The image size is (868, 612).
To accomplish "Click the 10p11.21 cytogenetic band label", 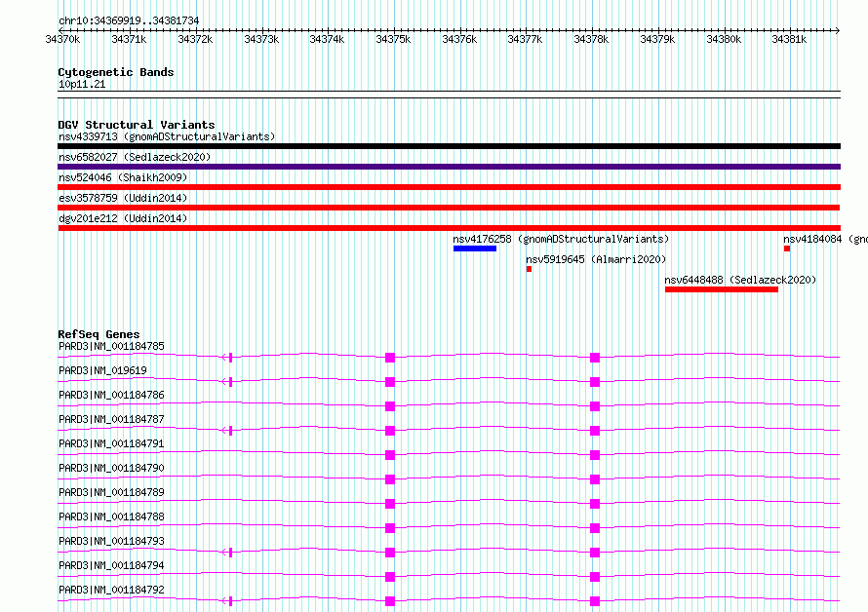I will coord(82,84).
